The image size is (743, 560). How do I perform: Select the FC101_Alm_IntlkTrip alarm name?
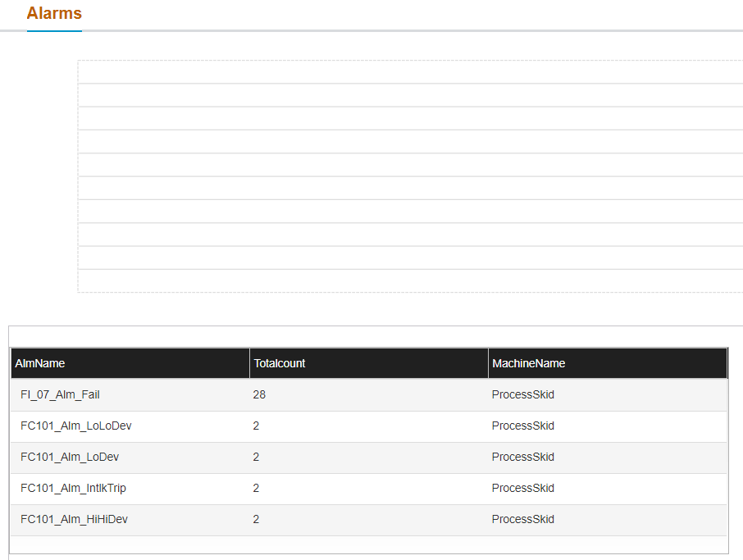pyautogui.click(x=73, y=488)
